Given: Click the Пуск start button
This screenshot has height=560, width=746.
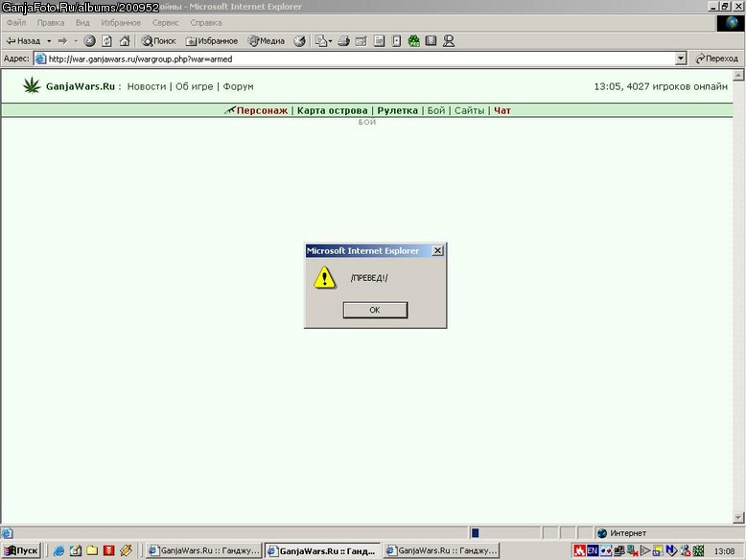Looking at the screenshot, I should point(21,550).
